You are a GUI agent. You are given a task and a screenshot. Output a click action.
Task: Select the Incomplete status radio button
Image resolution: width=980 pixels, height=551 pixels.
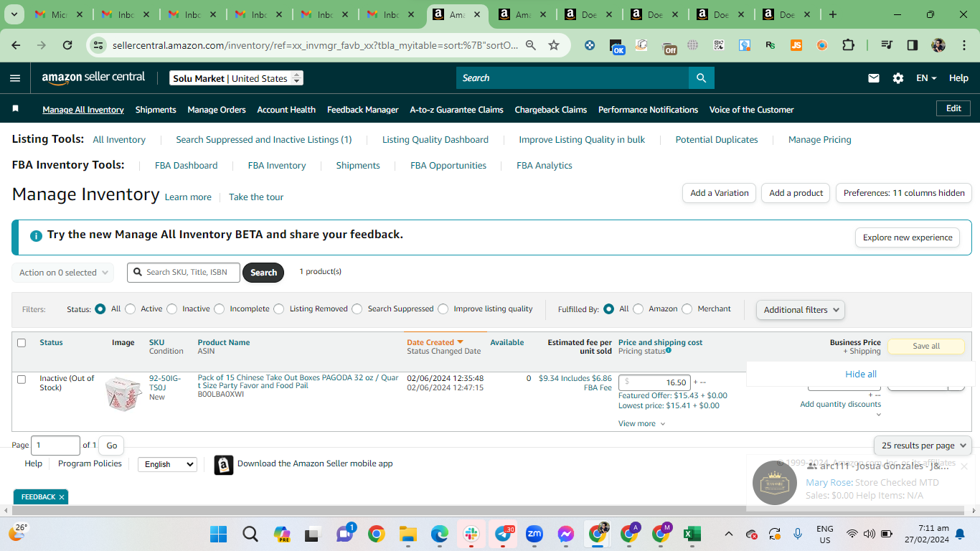tap(220, 309)
